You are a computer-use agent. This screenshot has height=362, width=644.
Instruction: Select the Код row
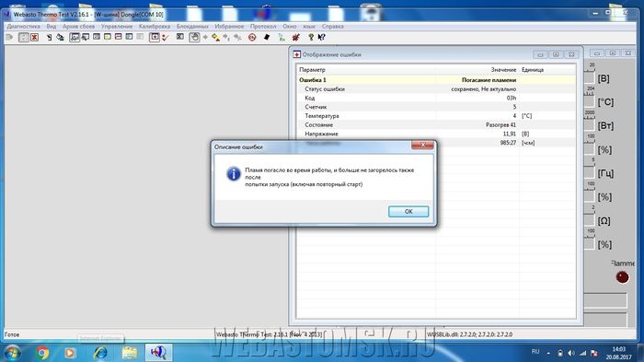click(436, 98)
